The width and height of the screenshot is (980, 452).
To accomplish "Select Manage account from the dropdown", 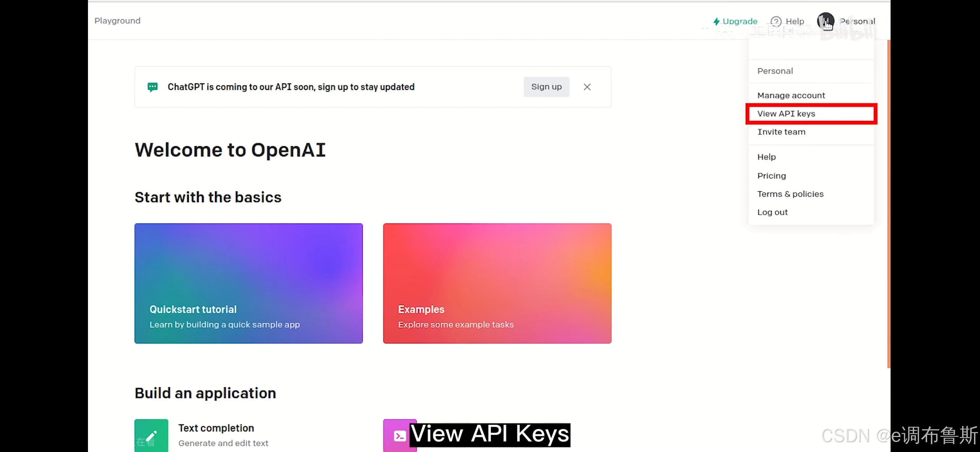I will [791, 95].
